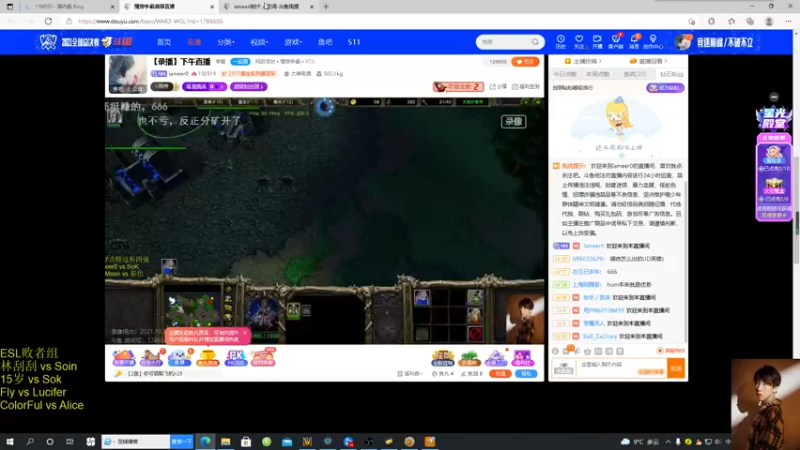The image size is (800, 450).
Task: Switch to the 今日贡献 daily contribution tab
Action: point(565,74)
